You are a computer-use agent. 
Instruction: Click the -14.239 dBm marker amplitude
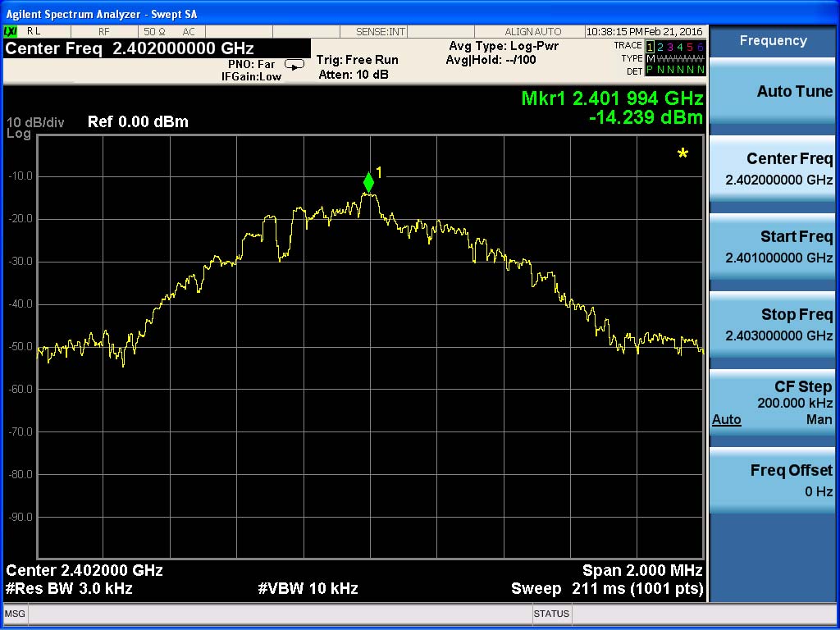tap(646, 117)
